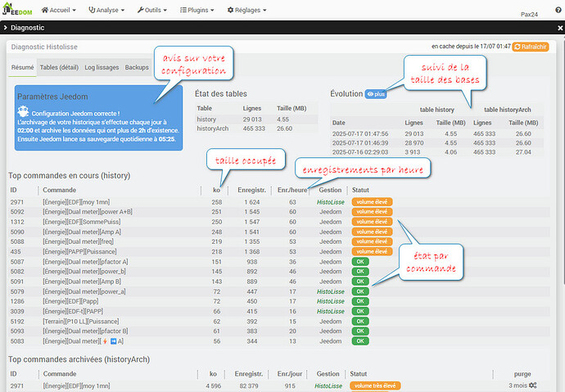This screenshot has width=565, height=392.
Task: Click the blue arrow icon in command 5083
Action: (x=113, y=341)
